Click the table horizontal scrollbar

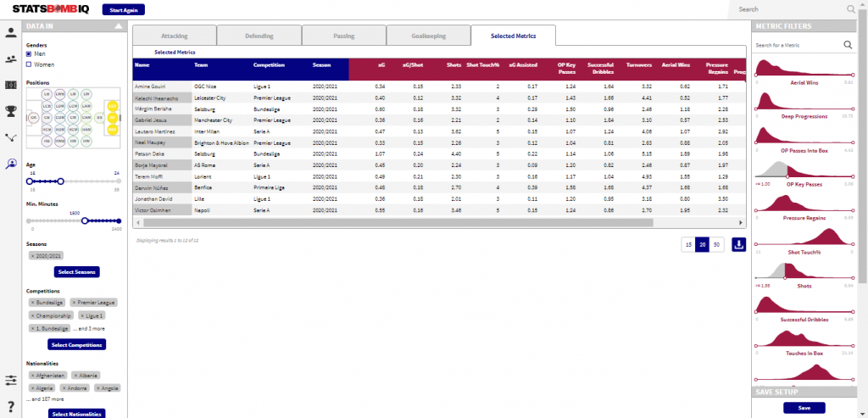(x=398, y=222)
